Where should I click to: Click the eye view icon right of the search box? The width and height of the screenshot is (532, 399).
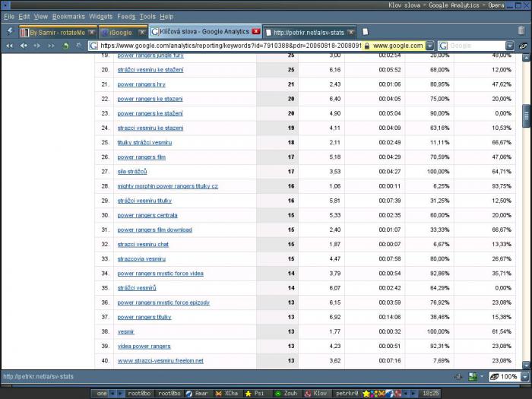tap(523, 46)
